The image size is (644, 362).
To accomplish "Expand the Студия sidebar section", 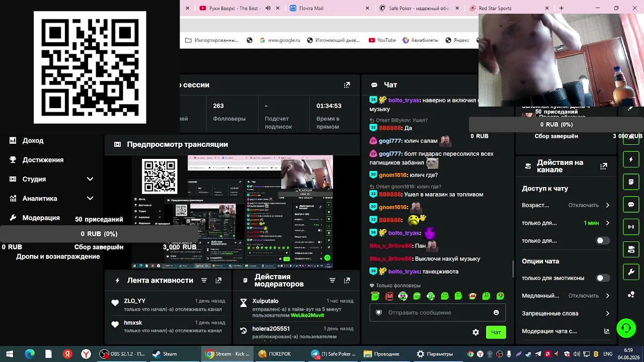I will 90,179.
